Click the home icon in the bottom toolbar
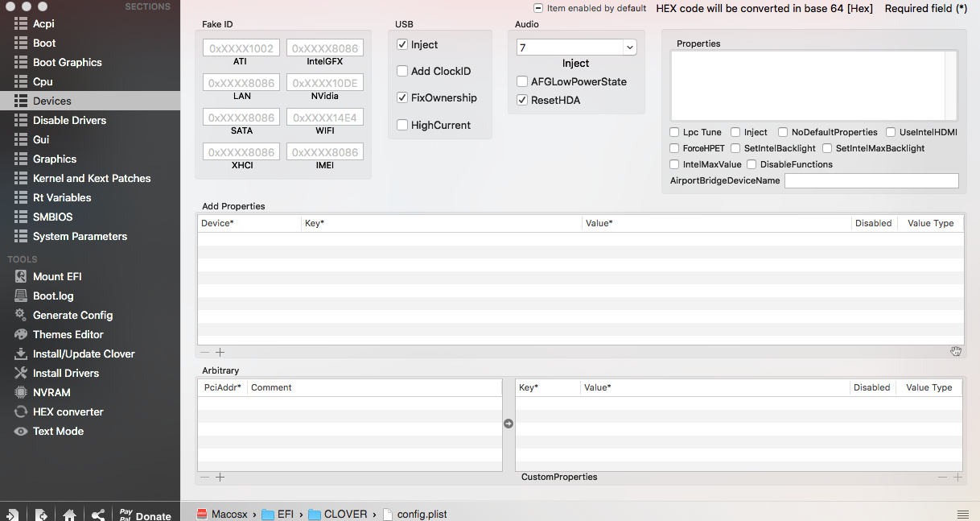The image size is (980, 521). point(69,515)
